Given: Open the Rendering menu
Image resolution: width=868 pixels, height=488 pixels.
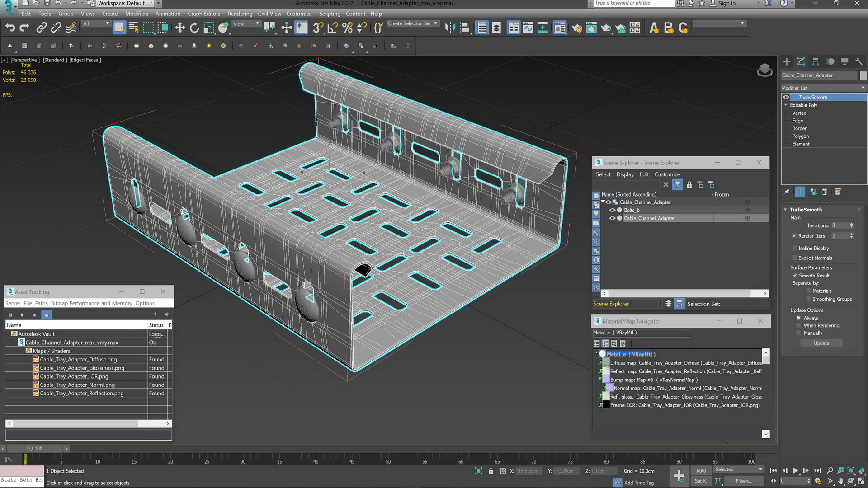Looking at the screenshot, I should (240, 14).
